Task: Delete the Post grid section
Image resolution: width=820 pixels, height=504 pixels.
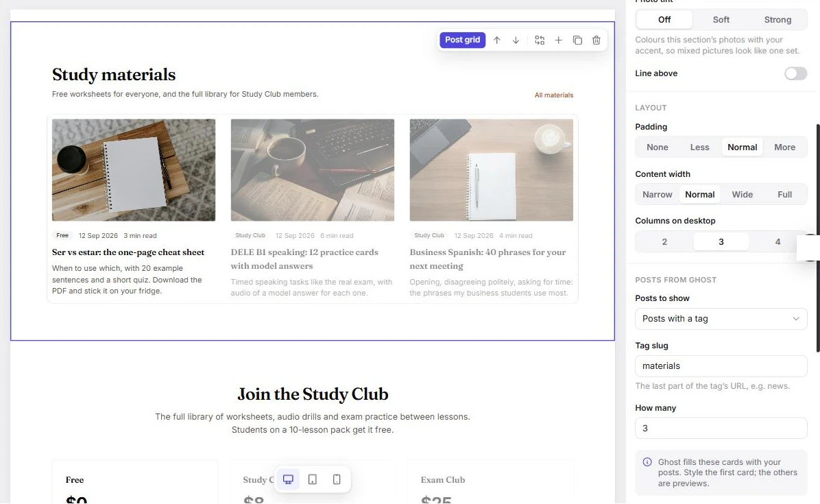Action: pyautogui.click(x=596, y=40)
